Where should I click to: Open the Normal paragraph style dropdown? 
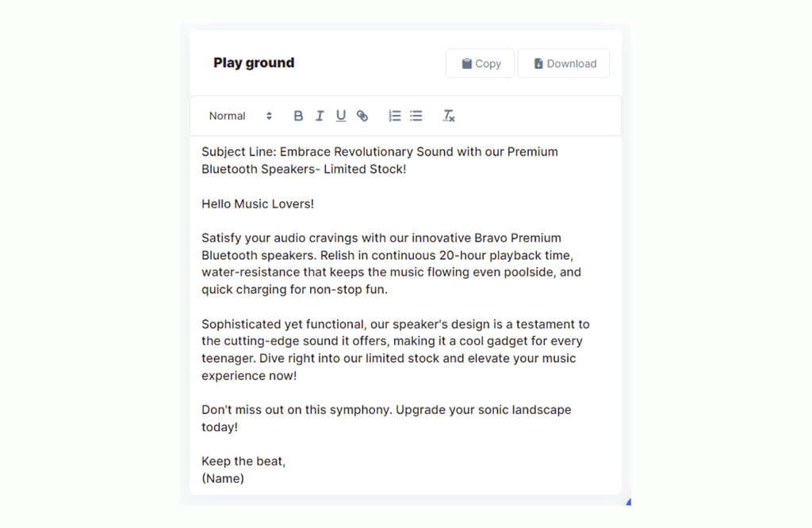tap(228, 116)
